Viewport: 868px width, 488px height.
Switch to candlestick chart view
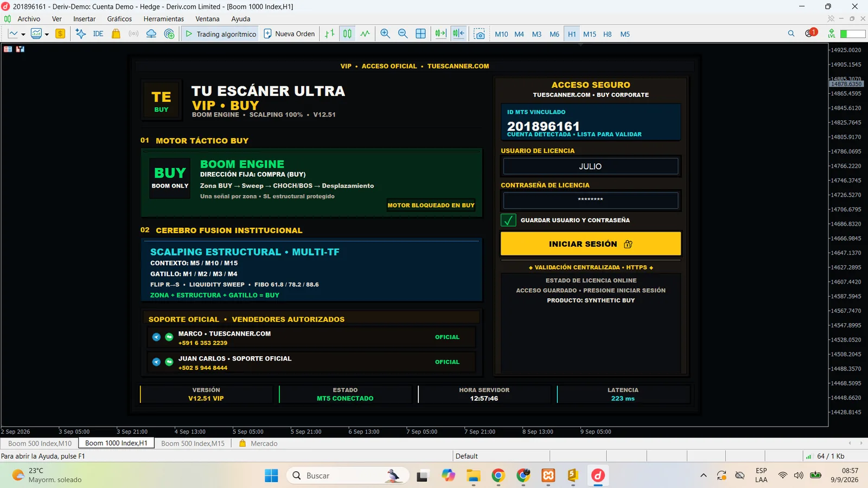pyautogui.click(x=347, y=34)
